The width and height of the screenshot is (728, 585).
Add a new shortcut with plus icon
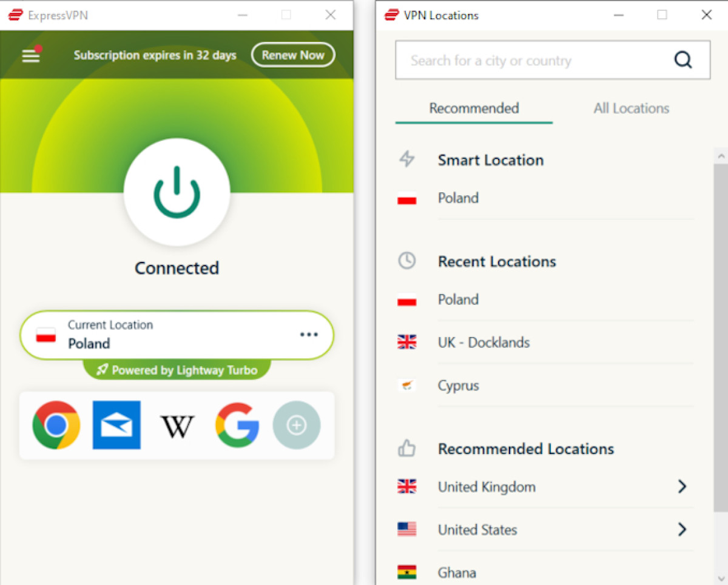tap(296, 425)
